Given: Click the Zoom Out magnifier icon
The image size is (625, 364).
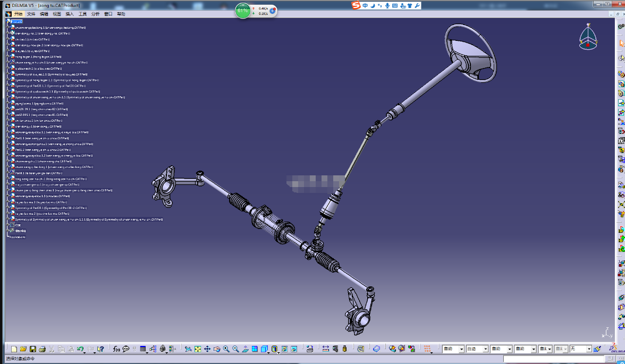Looking at the screenshot, I should coord(235,349).
